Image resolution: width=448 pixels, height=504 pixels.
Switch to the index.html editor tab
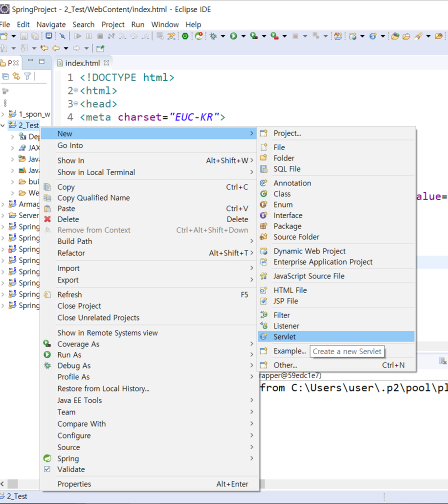(83, 63)
